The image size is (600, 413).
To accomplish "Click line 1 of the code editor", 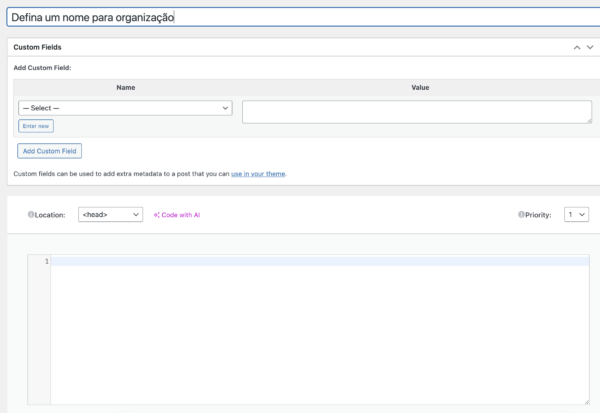I will click(320, 261).
